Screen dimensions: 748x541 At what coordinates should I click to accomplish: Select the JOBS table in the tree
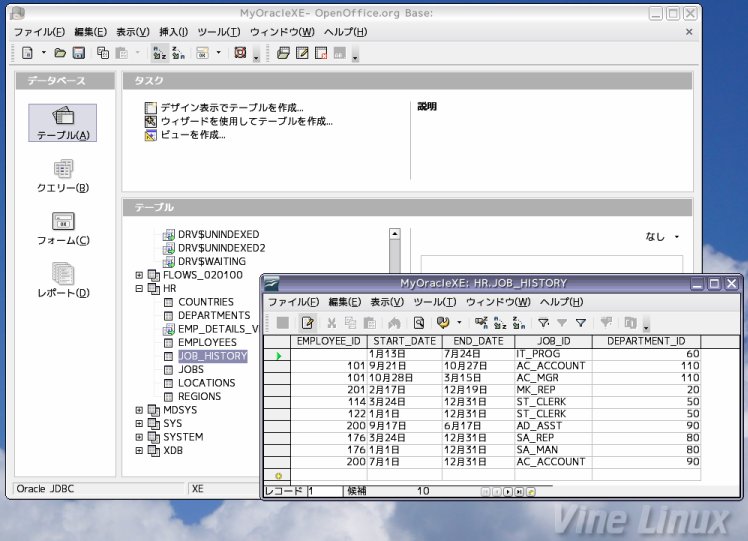191,369
